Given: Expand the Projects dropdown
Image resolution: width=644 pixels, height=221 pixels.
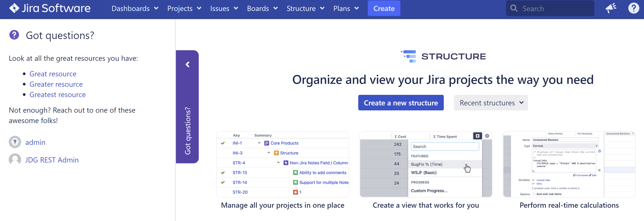Looking at the screenshot, I should click(x=184, y=9).
